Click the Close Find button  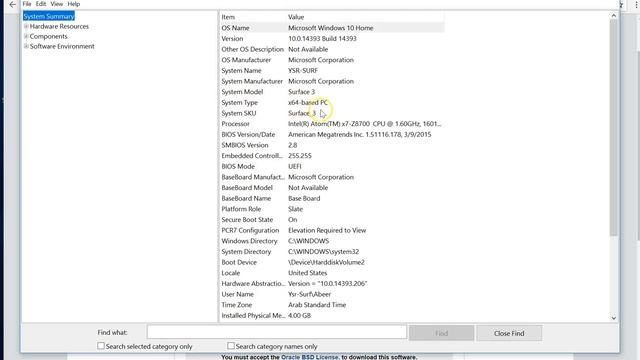(x=509, y=333)
